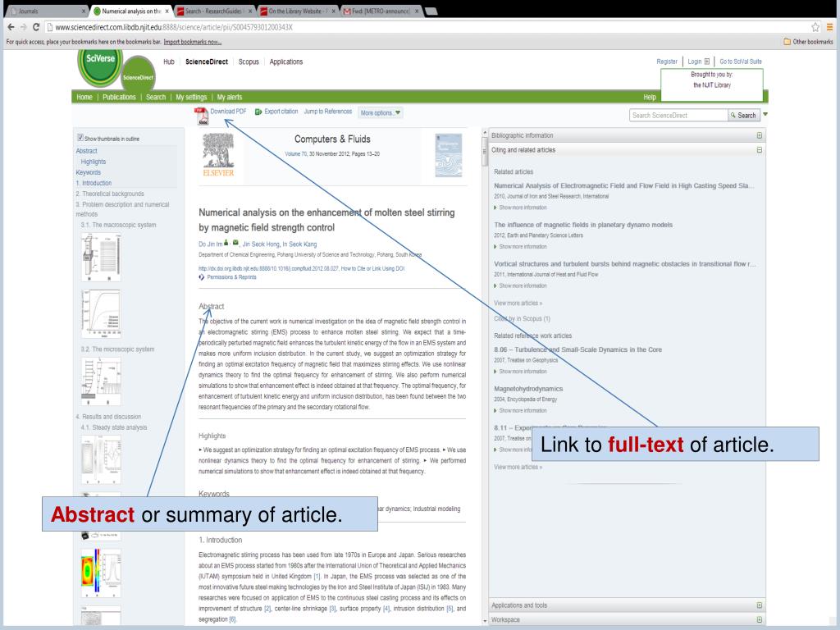Open a new browser tab
Viewport: 840px width, 630px height.
click(x=431, y=11)
